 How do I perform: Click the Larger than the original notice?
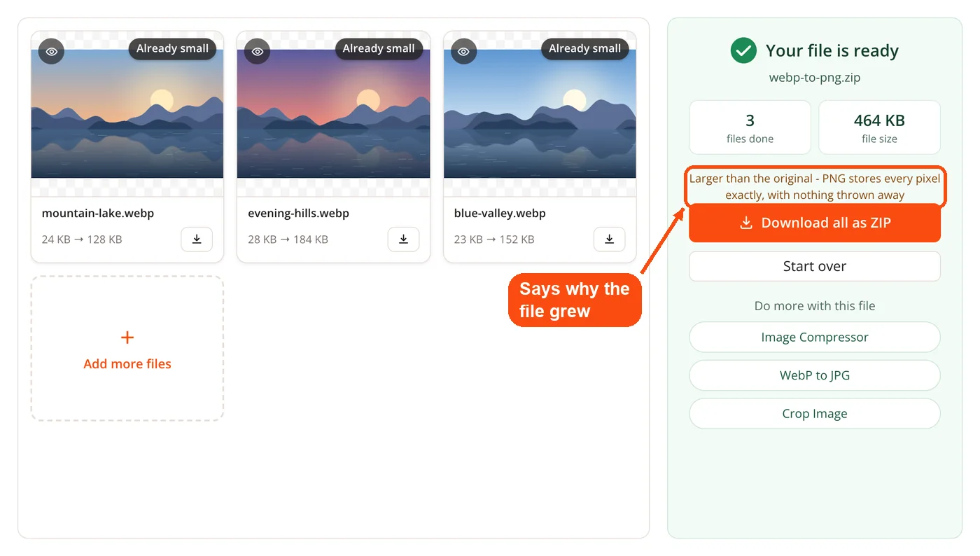tap(815, 187)
